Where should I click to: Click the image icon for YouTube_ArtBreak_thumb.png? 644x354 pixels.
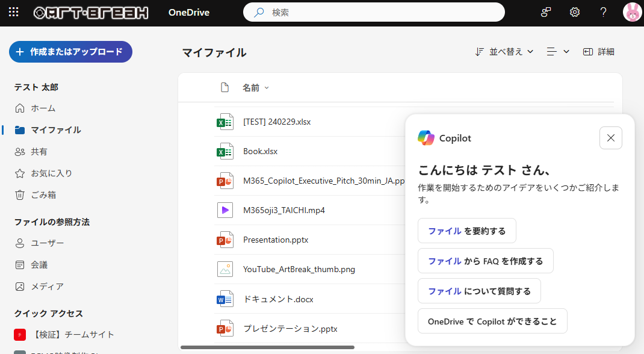(225, 269)
